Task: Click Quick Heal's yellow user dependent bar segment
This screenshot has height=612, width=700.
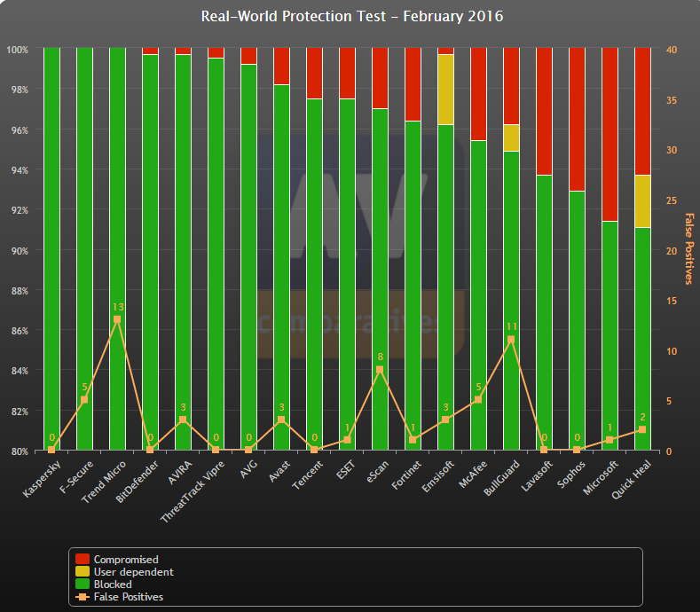Action: (642, 201)
